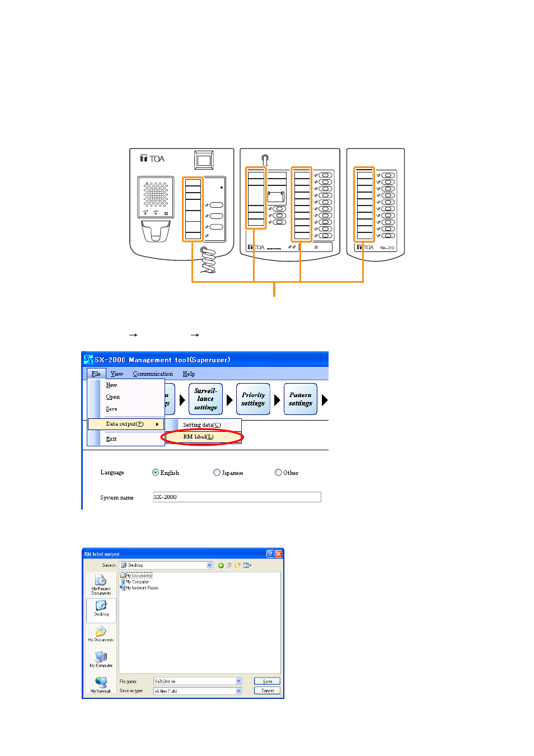Open My Network in places bar
Viewport: 534px width, 756px height.
point(101,685)
